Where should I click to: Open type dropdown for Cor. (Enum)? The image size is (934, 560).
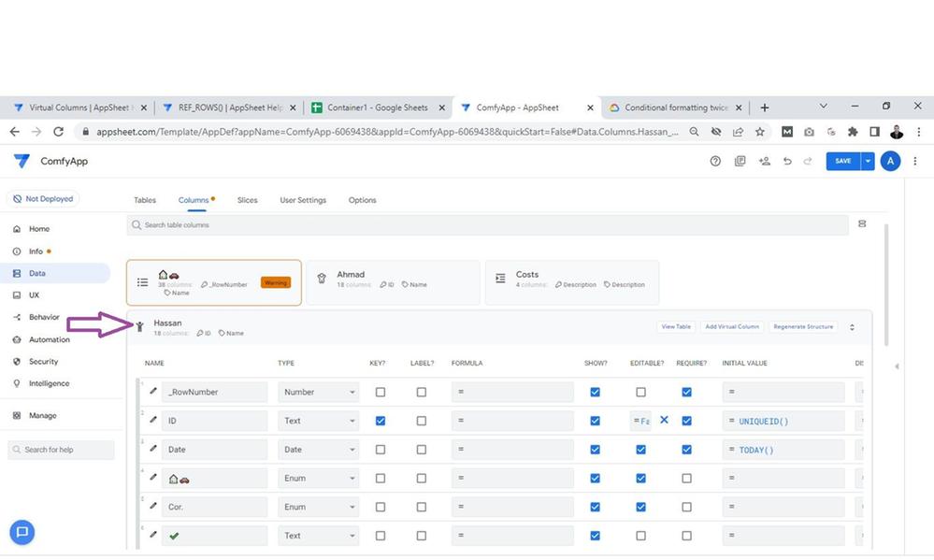[x=318, y=507]
